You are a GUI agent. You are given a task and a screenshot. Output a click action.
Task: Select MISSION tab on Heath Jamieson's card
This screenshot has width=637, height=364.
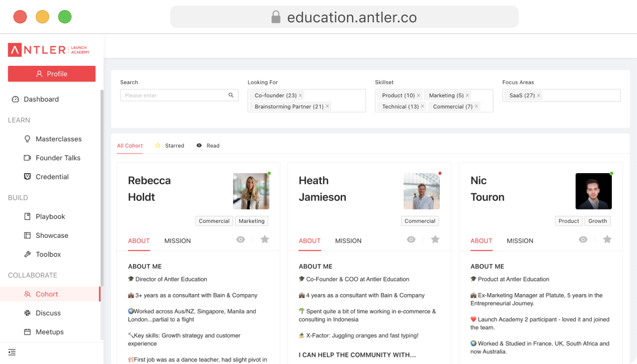point(348,241)
